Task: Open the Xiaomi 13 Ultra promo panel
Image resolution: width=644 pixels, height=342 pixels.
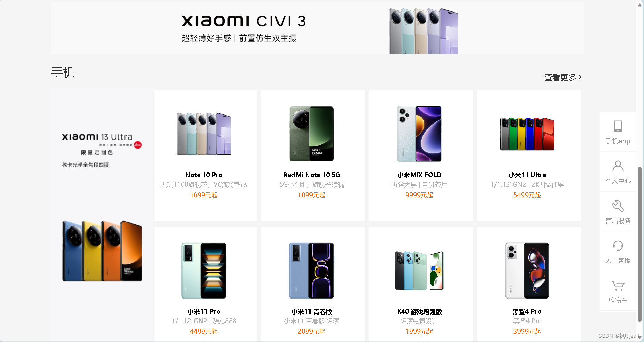Action: (x=102, y=214)
